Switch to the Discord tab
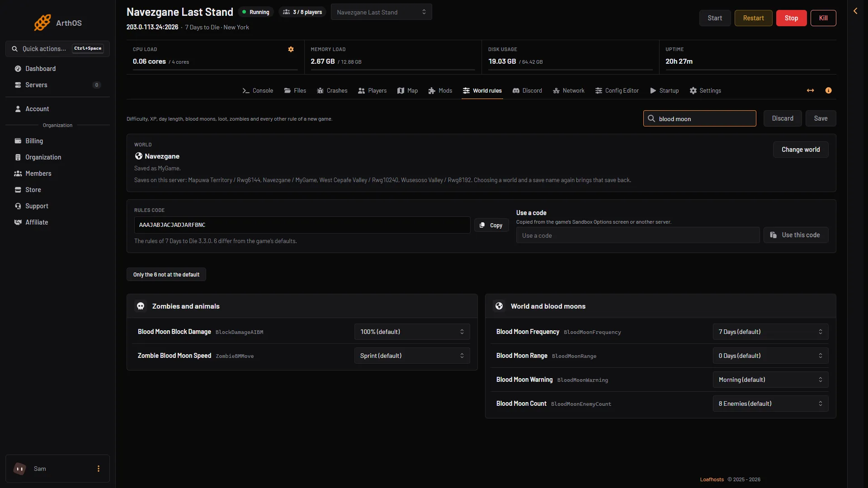Image resolution: width=868 pixels, height=488 pixels. tap(527, 91)
